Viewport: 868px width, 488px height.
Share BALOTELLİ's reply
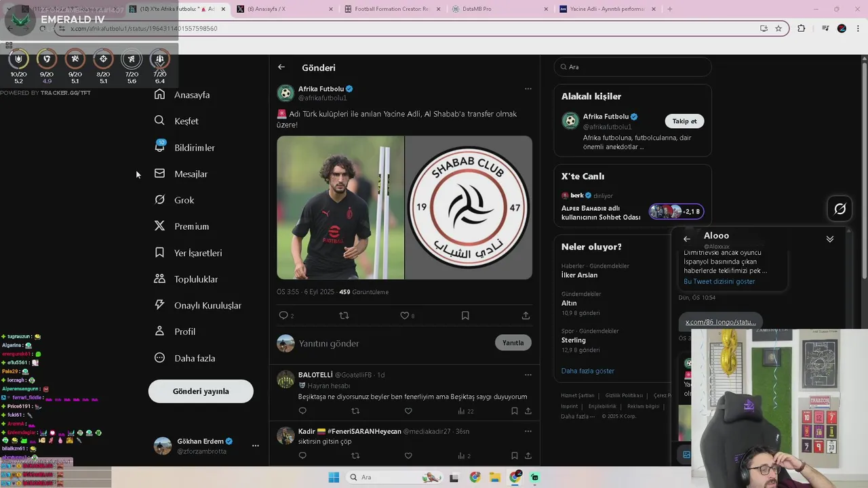[528, 411]
